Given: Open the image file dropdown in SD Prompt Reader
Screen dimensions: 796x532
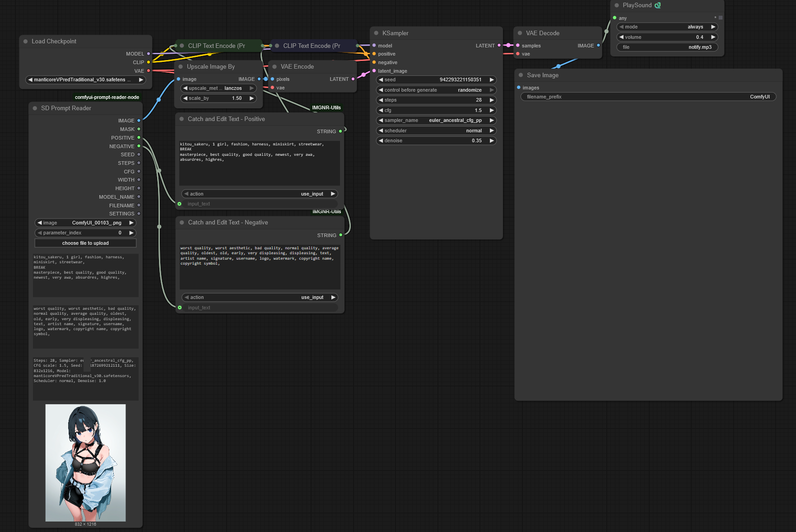Looking at the screenshot, I should [x=85, y=223].
